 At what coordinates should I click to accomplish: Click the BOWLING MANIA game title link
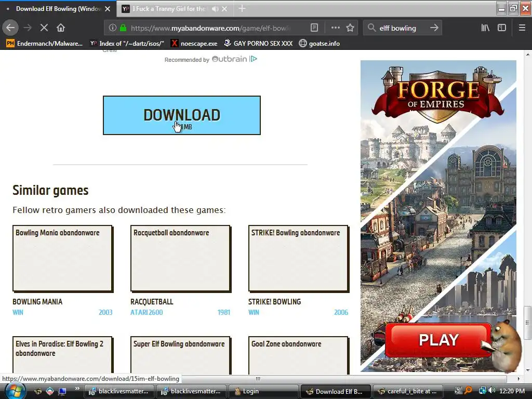pos(37,302)
